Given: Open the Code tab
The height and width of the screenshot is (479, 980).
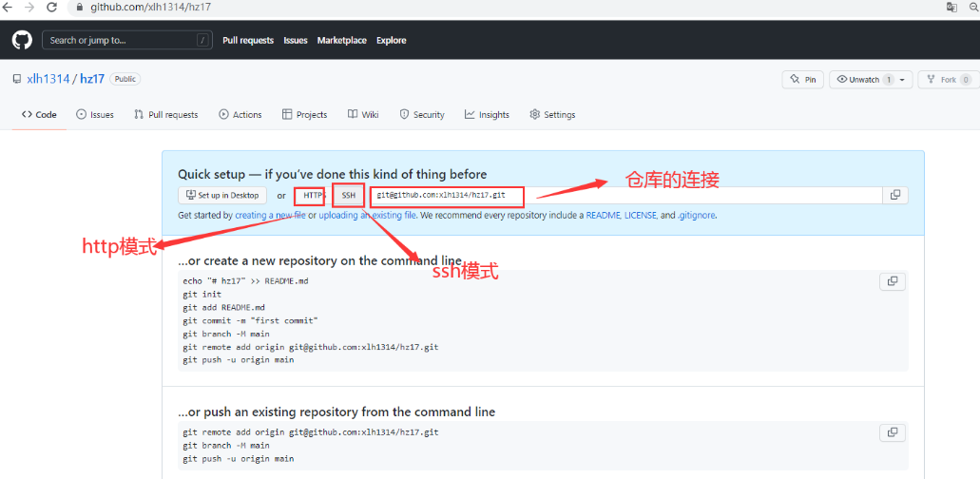Looking at the screenshot, I should click(x=39, y=115).
